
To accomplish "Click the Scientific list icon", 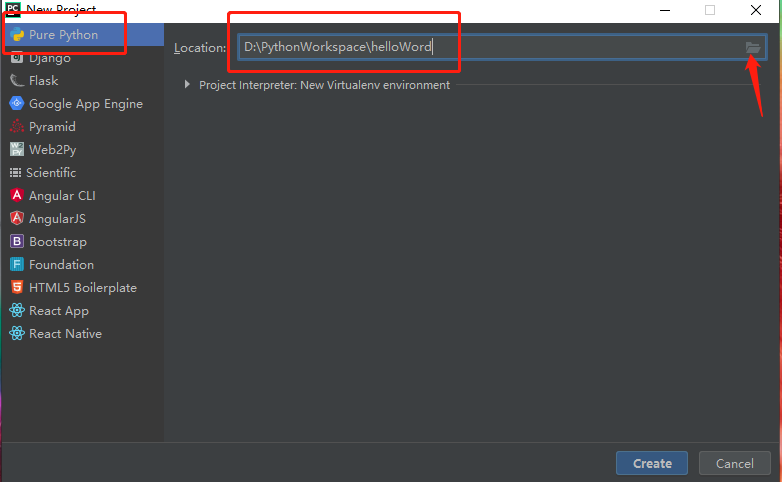I will [15, 173].
